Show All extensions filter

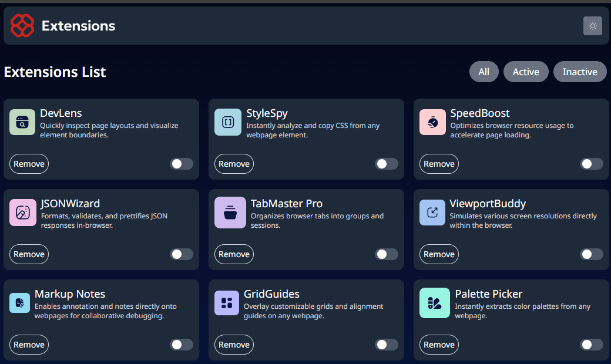point(484,72)
